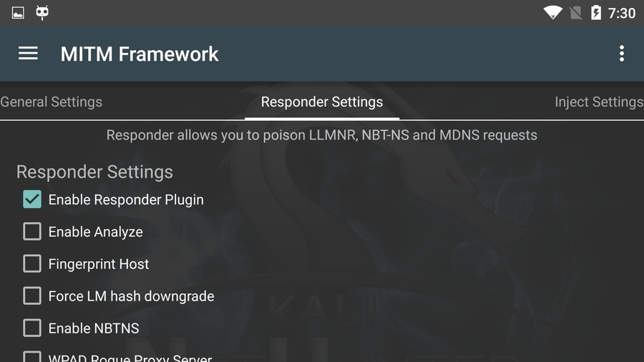Tap the no-SIM card status icon
The height and width of the screenshot is (362, 644).
(576, 13)
